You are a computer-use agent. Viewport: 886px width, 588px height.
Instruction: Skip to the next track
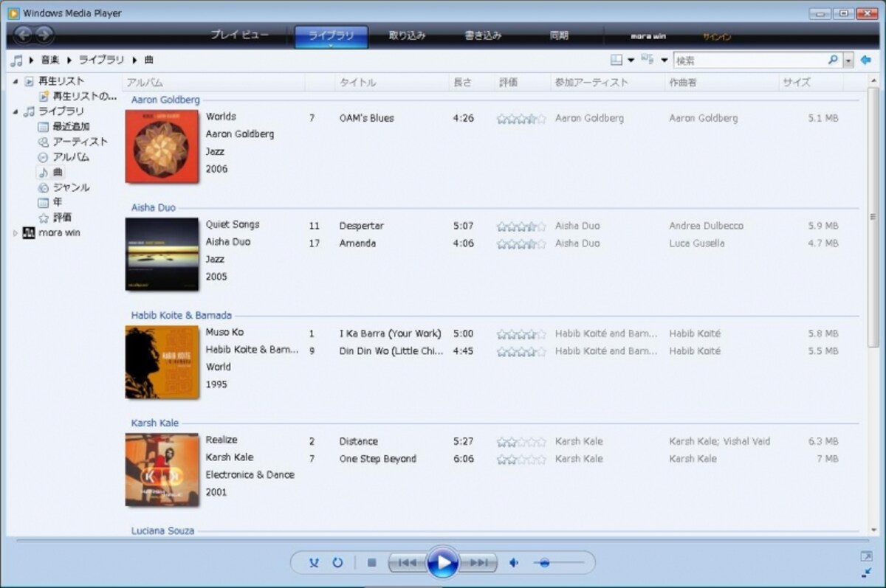click(479, 563)
